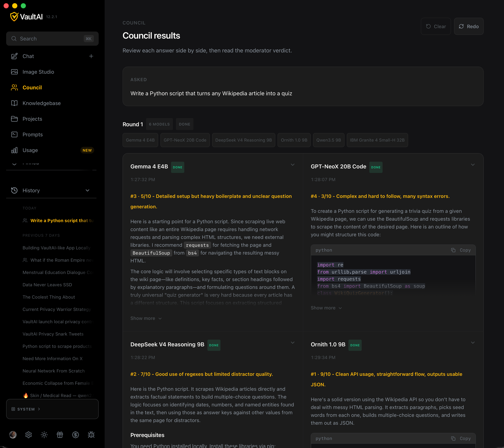This screenshot has height=448, width=504.
Task: Open 'Skin / Medical Read' history item
Action: point(58,395)
